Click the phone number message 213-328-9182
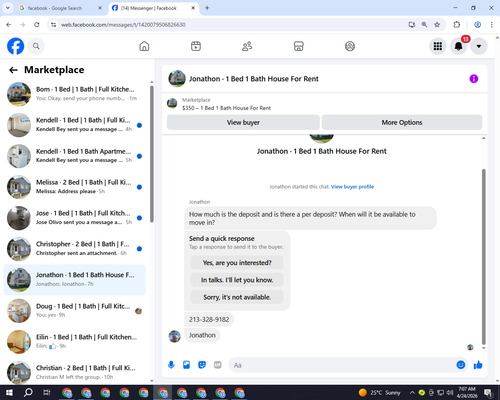Viewport: 500px width, 400px height. (209, 319)
